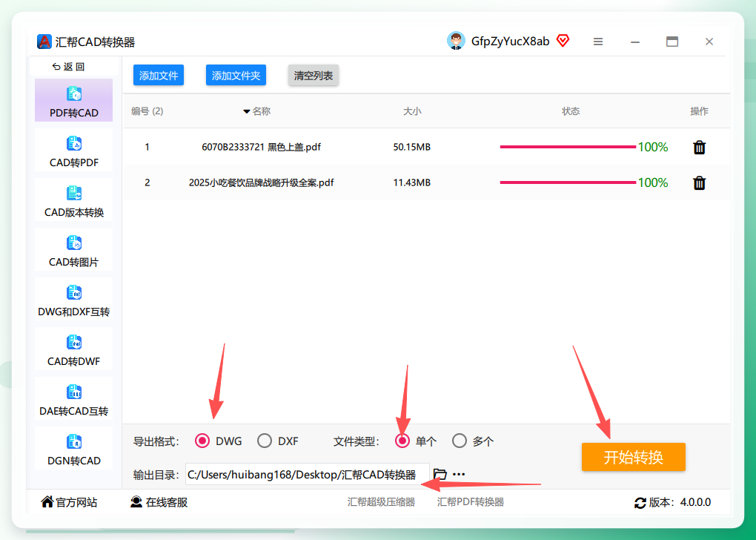
Task: Choose 多个 file type option
Action: [460, 441]
